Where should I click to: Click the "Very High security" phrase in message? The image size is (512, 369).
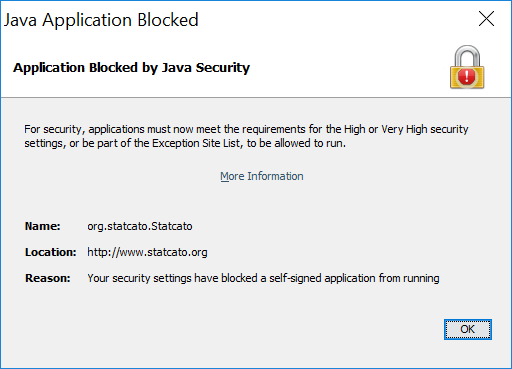click(x=425, y=129)
